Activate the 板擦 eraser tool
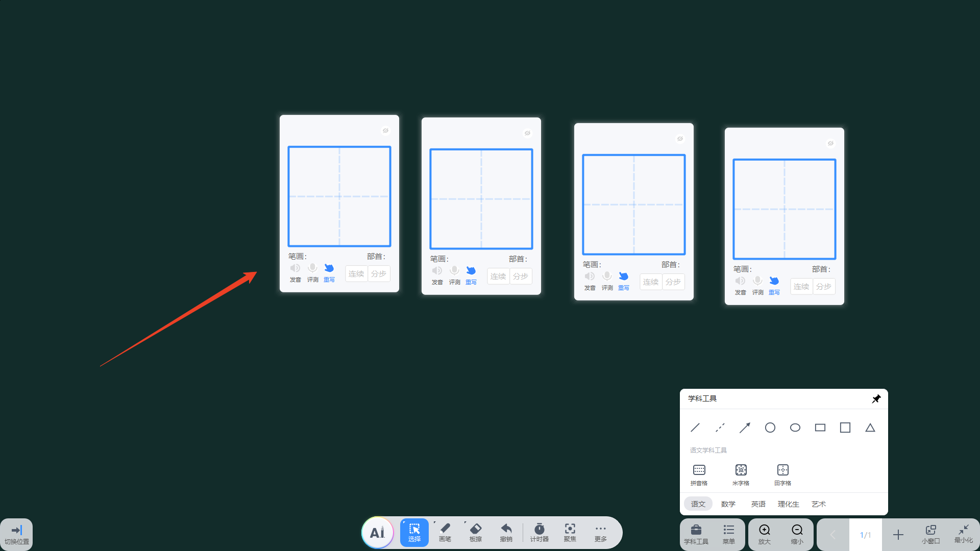 pos(475,533)
